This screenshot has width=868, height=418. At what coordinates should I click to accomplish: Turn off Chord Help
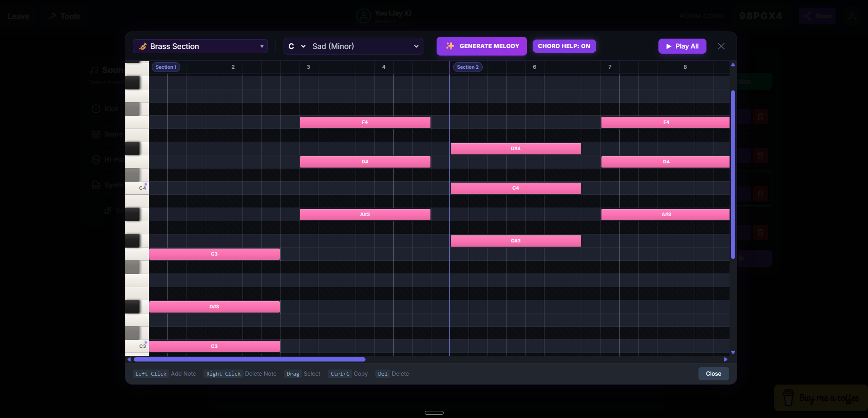point(564,46)
